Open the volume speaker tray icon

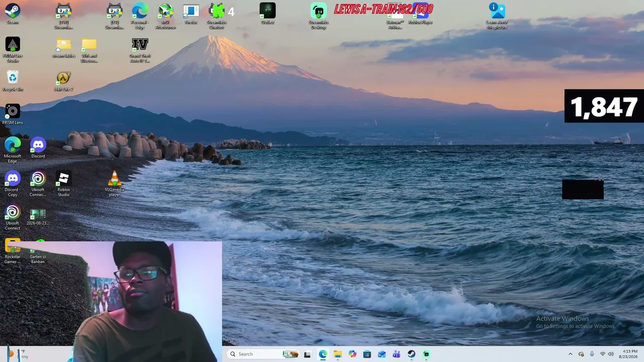pos(612,354)
